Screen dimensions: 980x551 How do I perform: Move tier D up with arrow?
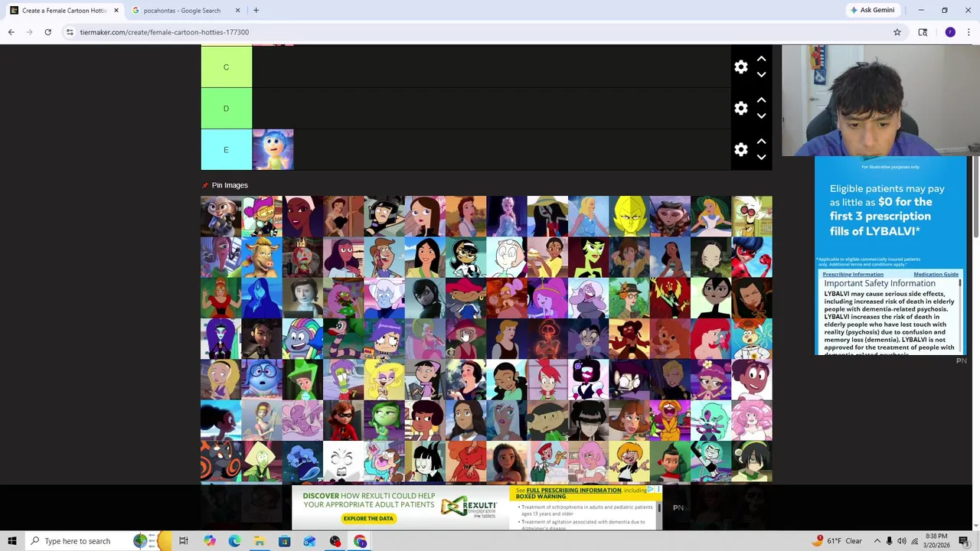coord(761,100)
